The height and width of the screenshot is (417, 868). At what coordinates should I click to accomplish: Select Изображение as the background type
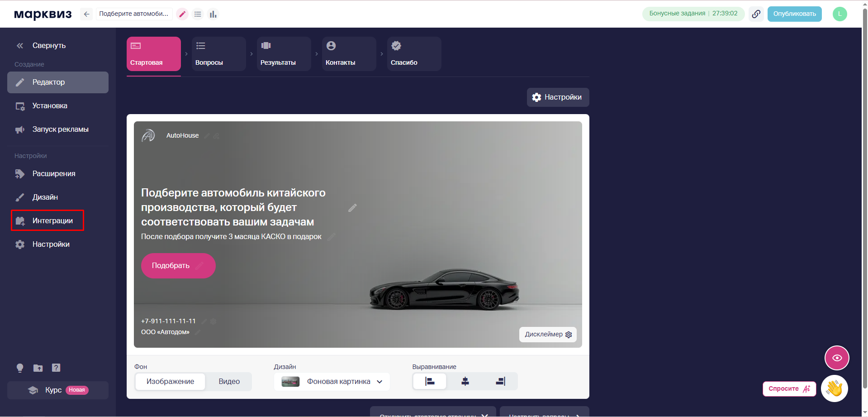pyautogui.click(x=170, y=382)
